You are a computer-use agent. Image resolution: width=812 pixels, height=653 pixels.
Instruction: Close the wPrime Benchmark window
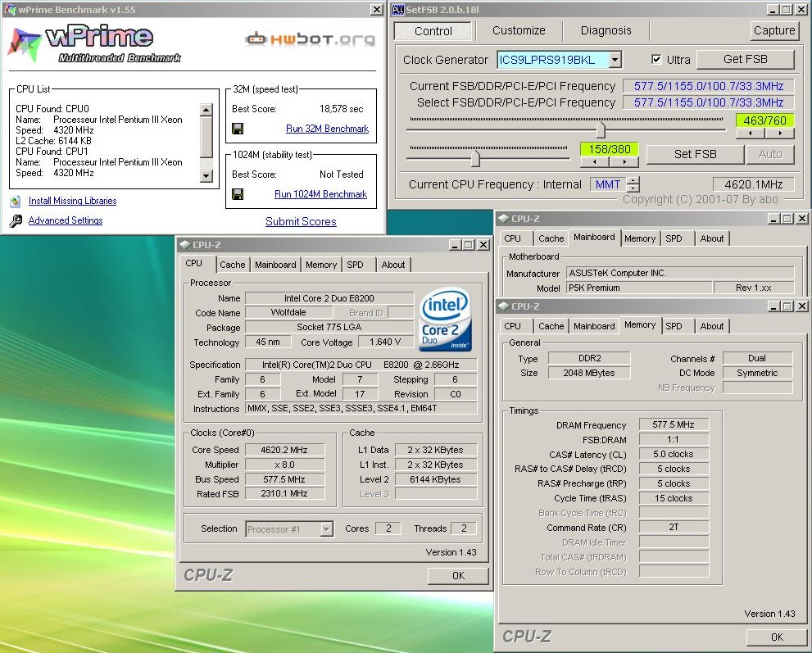click(377, 9)
